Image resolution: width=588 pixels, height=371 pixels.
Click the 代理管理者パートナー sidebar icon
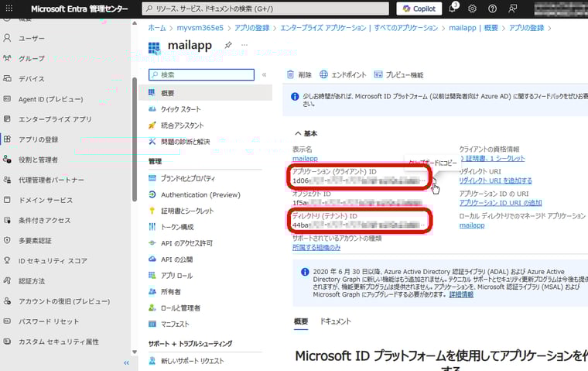(x=7, y=180)
